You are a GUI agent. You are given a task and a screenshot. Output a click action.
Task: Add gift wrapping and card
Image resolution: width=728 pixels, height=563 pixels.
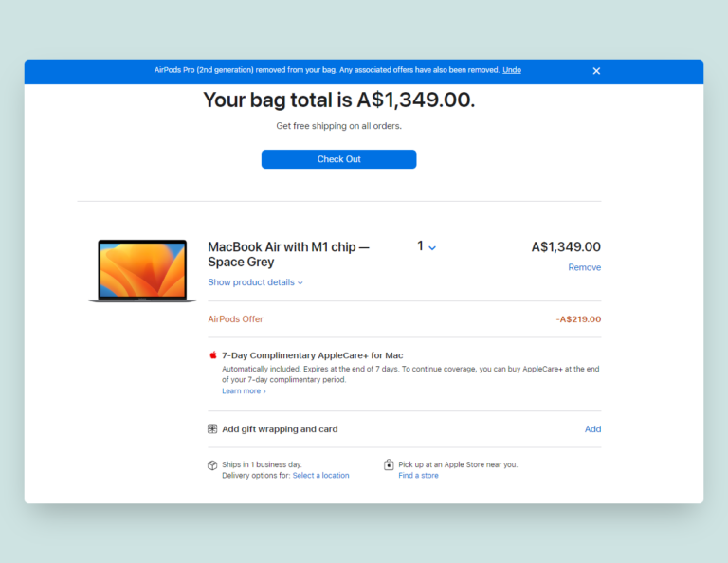coord(592,428)
